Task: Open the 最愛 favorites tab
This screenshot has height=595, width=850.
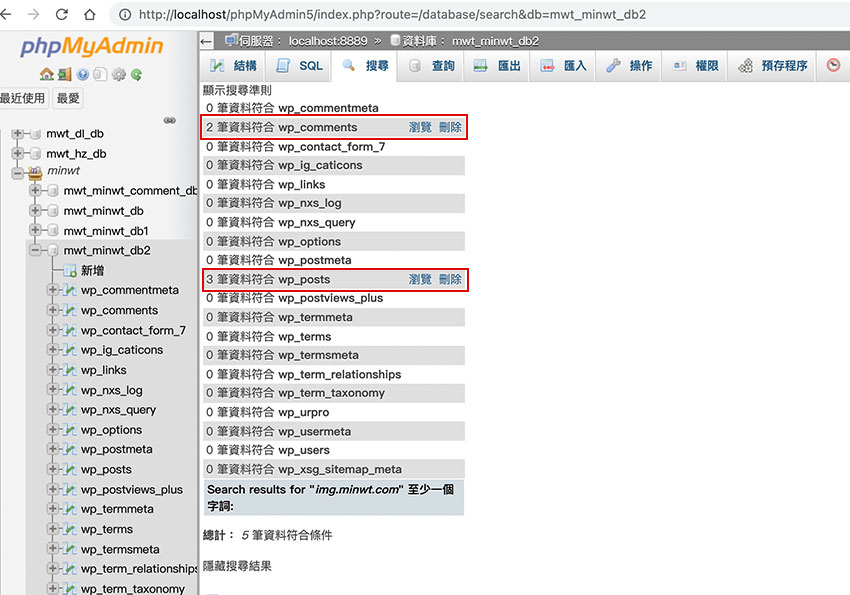Action: (x=68, y=98)
